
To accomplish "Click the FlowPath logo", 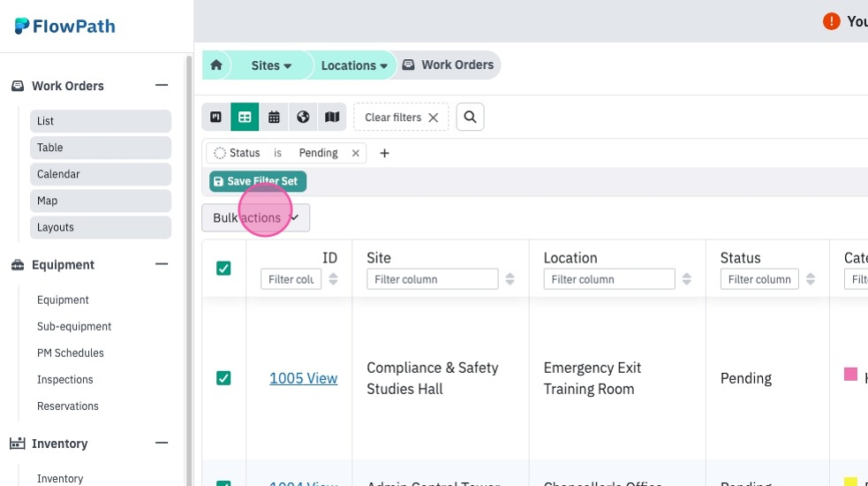I will (64, 26).
